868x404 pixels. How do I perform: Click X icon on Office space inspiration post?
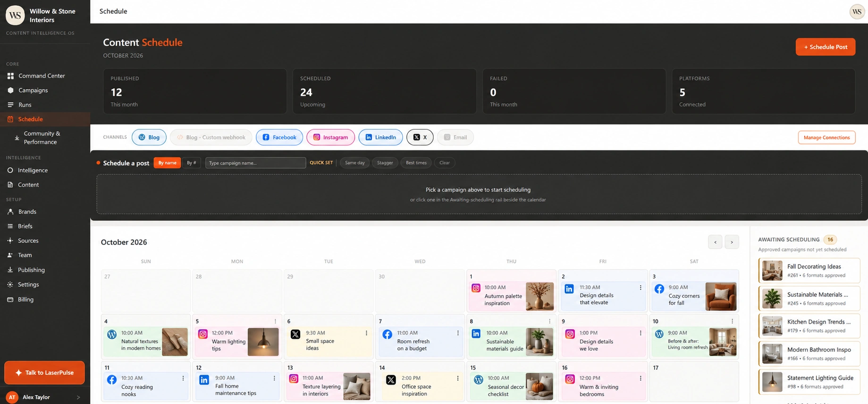pos(391,380)
